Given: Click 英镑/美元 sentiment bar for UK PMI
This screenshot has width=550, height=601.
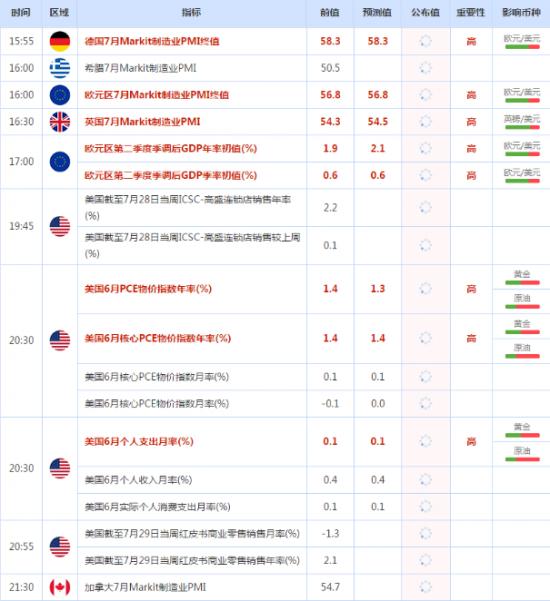Looking at the screenshot, I should pos(522,127).
